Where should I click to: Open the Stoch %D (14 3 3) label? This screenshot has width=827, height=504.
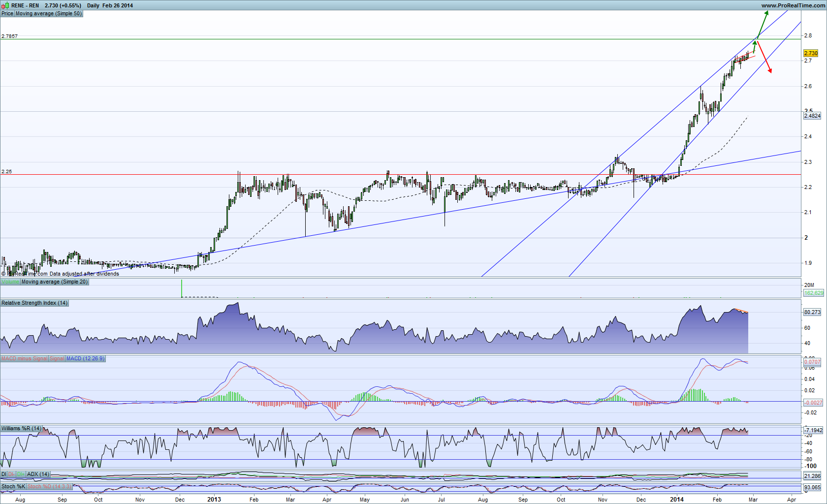pos(50,486)
